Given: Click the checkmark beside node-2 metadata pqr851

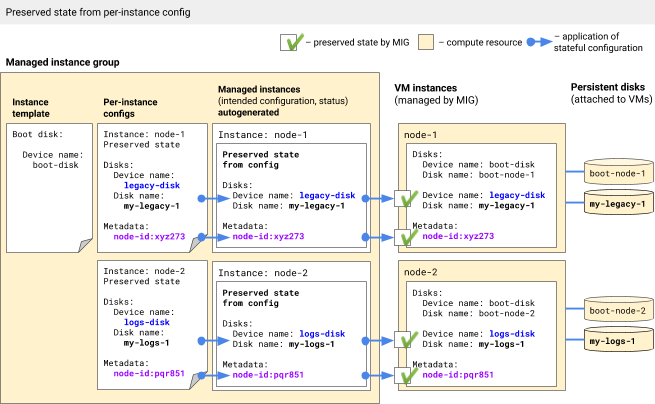Looking at the screenshot, I should click(404, 376).
